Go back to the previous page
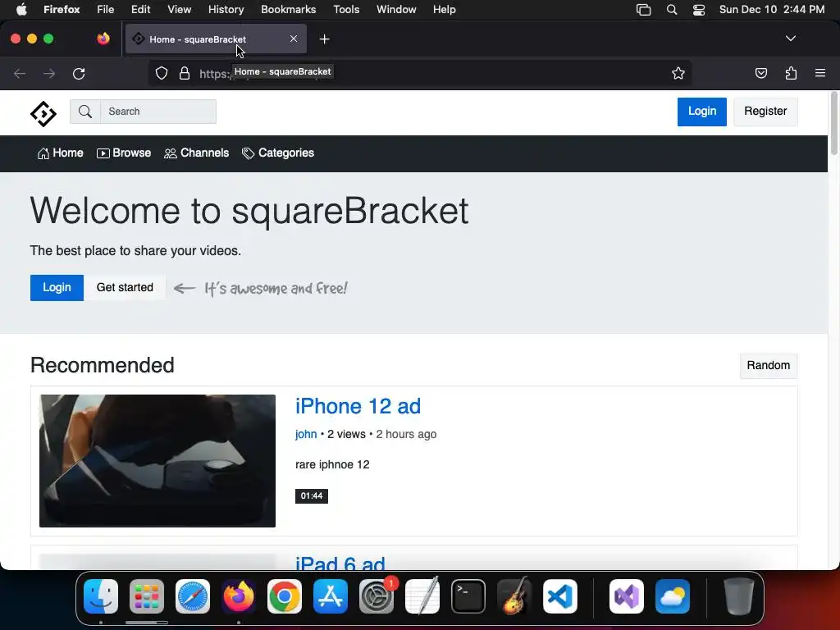The width and height of the screenshot is (840, 630). [20, 73]
